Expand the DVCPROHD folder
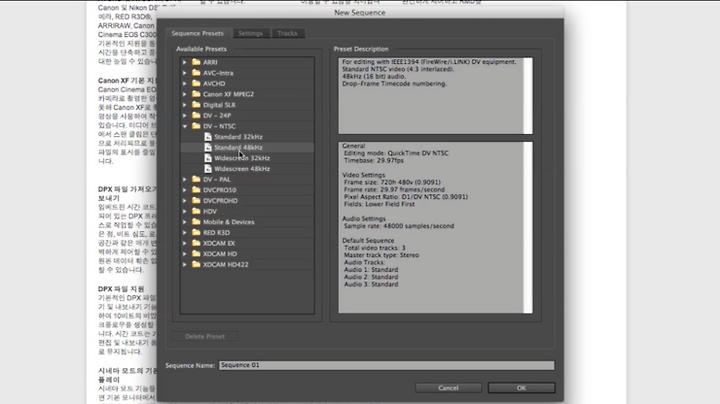Screen dimensions: 720x404 [185, 201]
